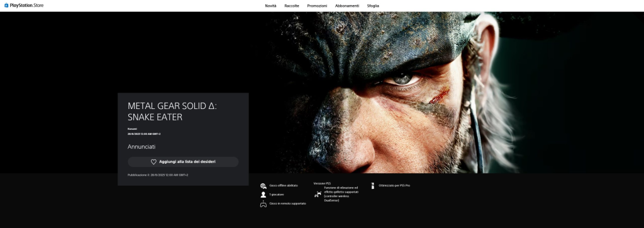Click the single player person icon
Viewport: 644px width, 228px height.
pos(264,195)
